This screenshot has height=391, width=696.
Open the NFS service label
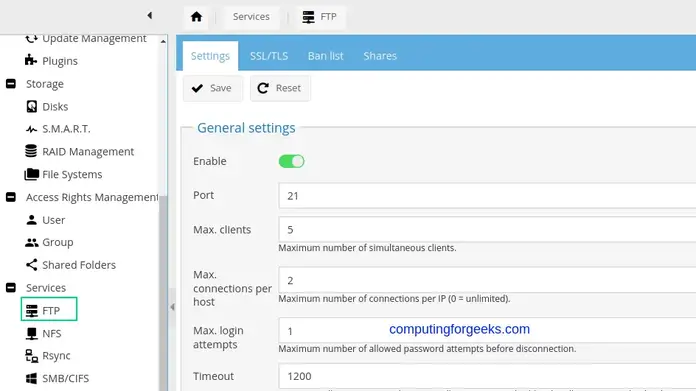point(51,333)
